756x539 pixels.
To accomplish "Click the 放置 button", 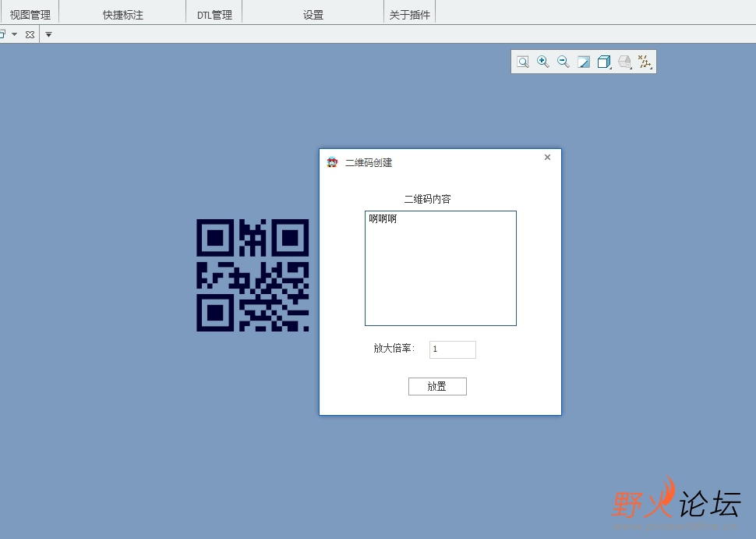I will pyautogui.click(x=437, y=387).
